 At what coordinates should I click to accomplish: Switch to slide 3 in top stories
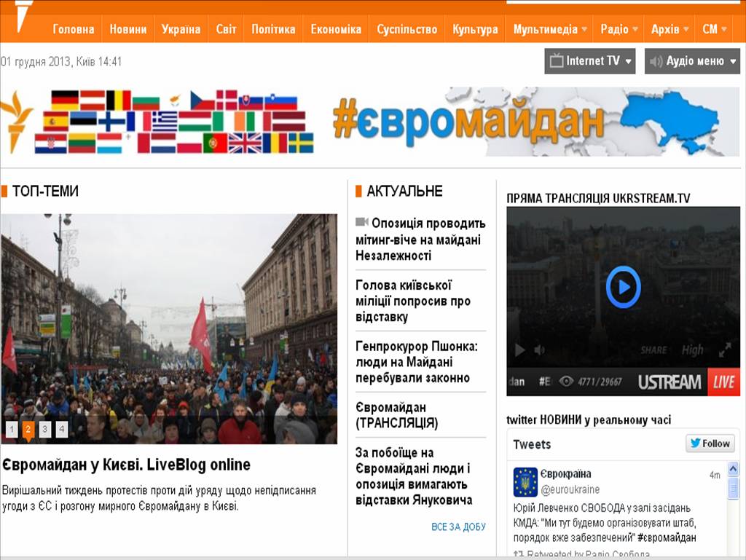tap(44, 429)
